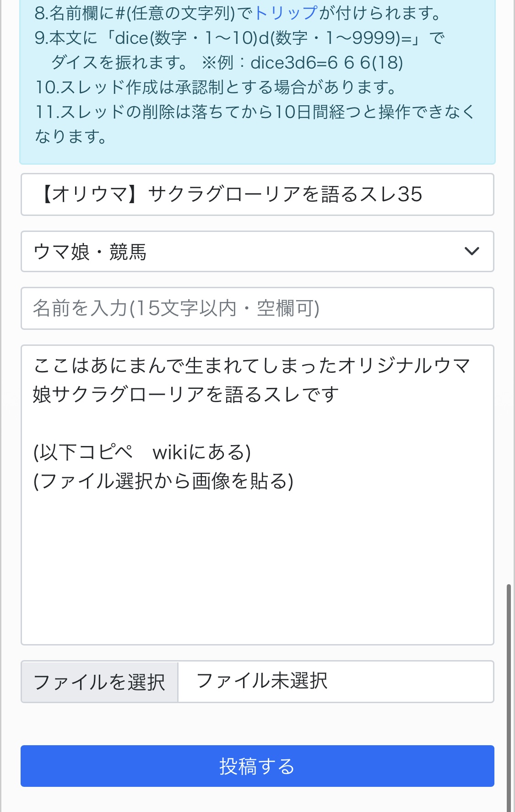Click the vertical page scrollbar
Image resolution: width=515 pixels, height=812 pixels.
pos(509,686)
